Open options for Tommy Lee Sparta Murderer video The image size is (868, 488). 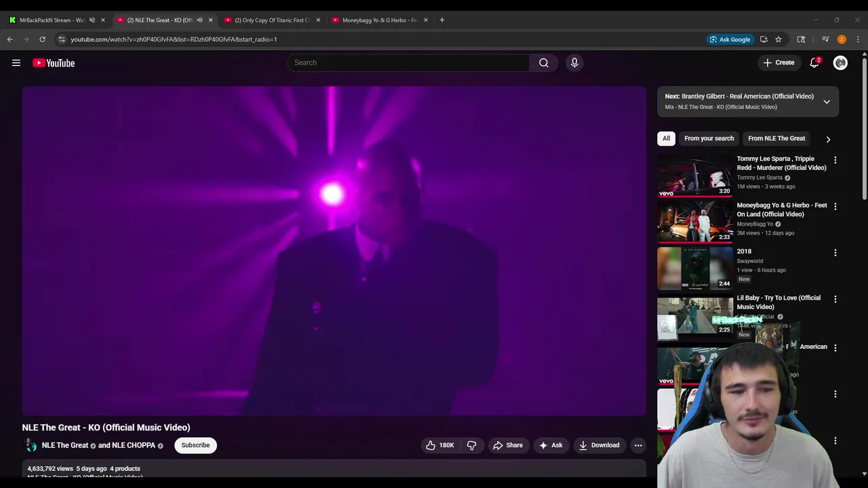(835, 160)
